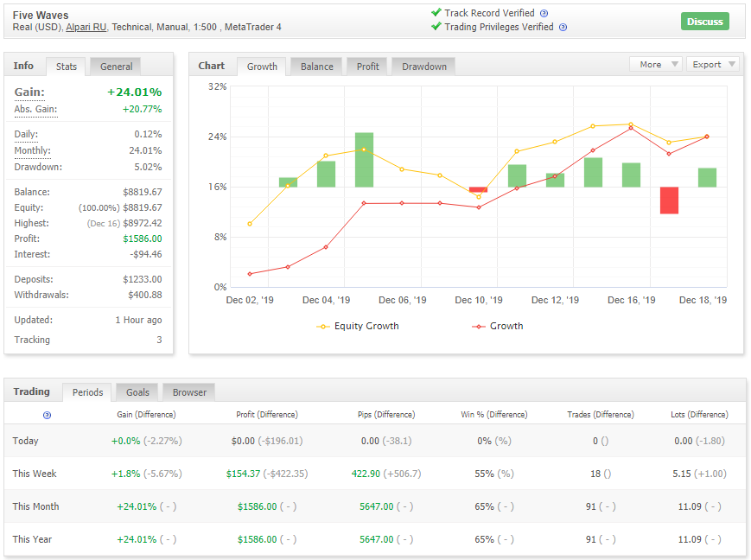Click the $400.88 Withdrawals value
The height and width of the screenshot is (560, 751).
[x=144, y=295]
